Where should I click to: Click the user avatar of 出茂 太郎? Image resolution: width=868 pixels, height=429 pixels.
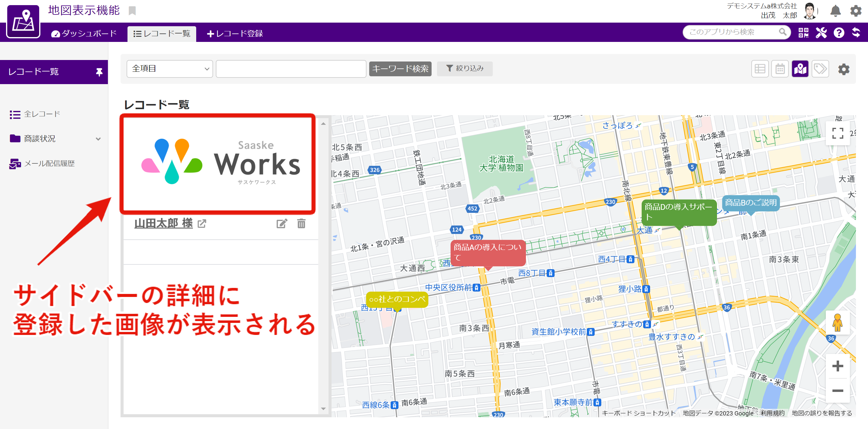(810, 11)
